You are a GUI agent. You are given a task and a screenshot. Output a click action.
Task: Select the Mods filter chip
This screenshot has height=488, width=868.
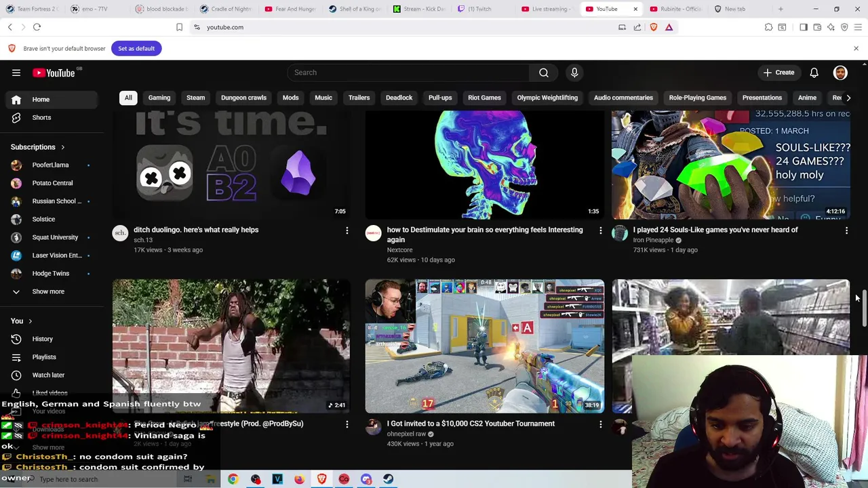coord(290,98)
